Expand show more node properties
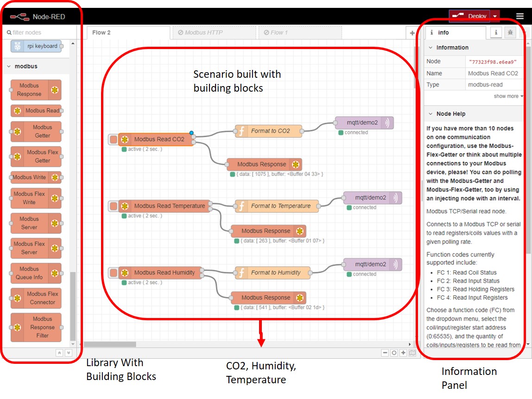Viewport: 532px width, 399px height. [508, 96]
